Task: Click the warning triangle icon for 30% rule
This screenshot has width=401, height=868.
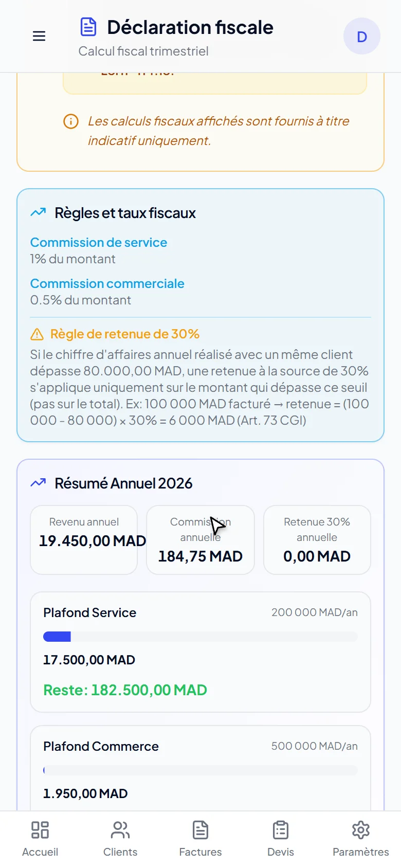Action: [37, 334]
